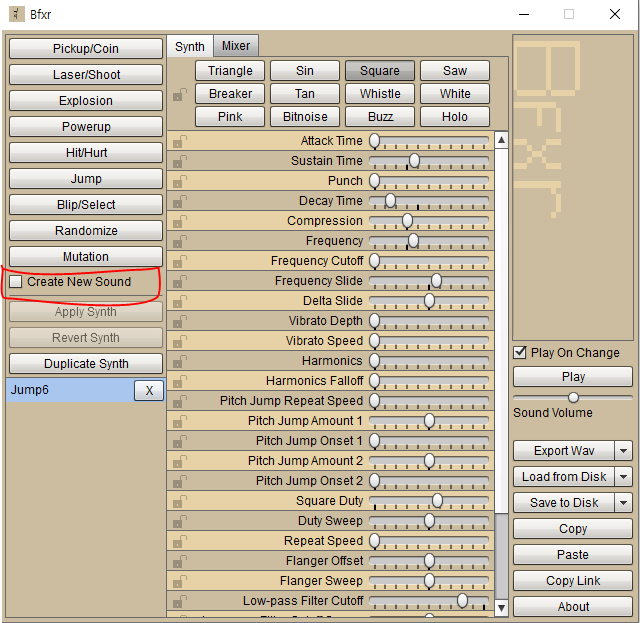The width and height of the screenshot is (640, 623).
Task: Lock the Pitch Jump Onset 2 parameter
Action: click(x=180, y=481)
